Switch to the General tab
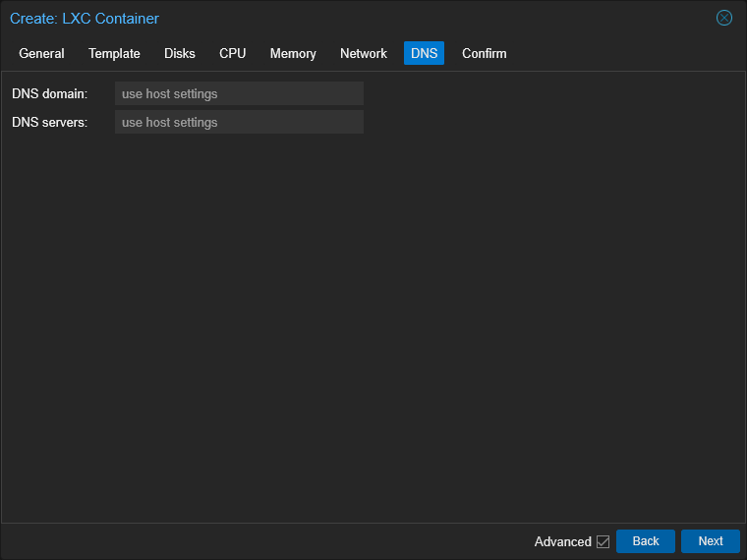Image resolution: width=747 pixels, height=560 pixels. click(41, 53)
